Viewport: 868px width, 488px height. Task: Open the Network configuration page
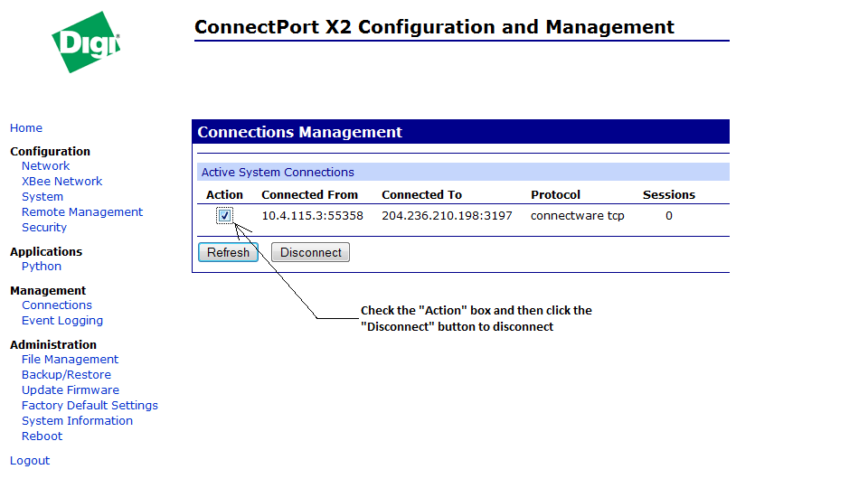[x=45, y=166]
